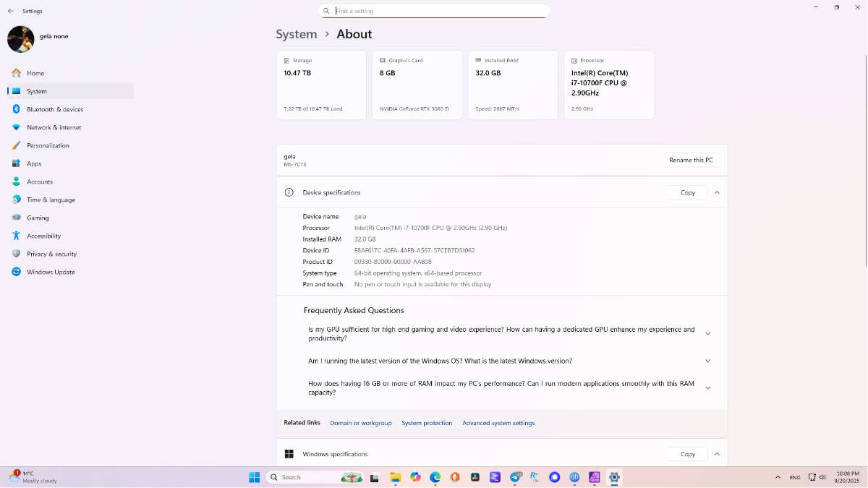The image size is (868, 488).
Task: Go to Network & internet settings
Action: point(54,127)
